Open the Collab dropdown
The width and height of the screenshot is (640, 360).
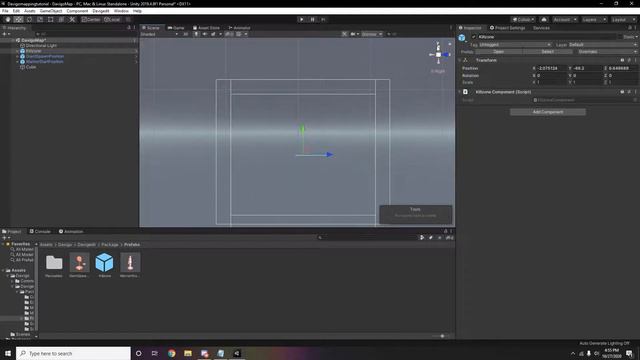click(523, 19)
